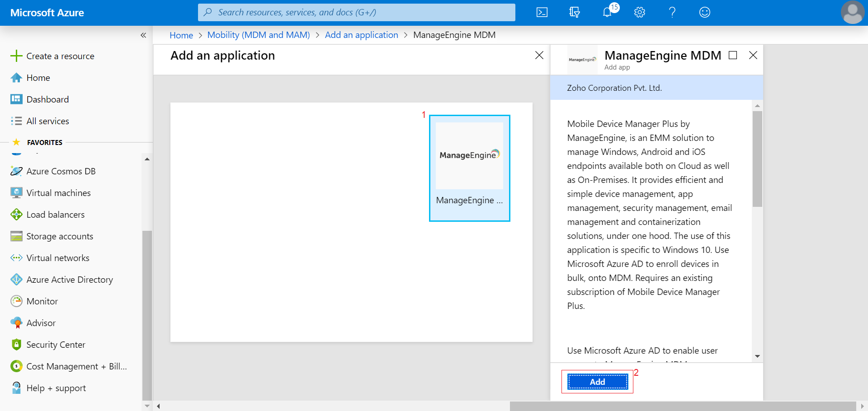Click Mobility (MDM and MAM) breadcrumb
868x411 pixels.
[259, 35]
